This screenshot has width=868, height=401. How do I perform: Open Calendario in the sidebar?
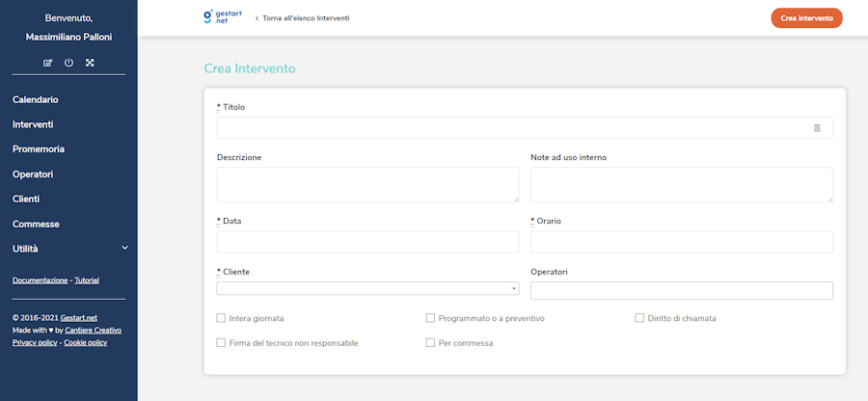click(x=36, y=99)
